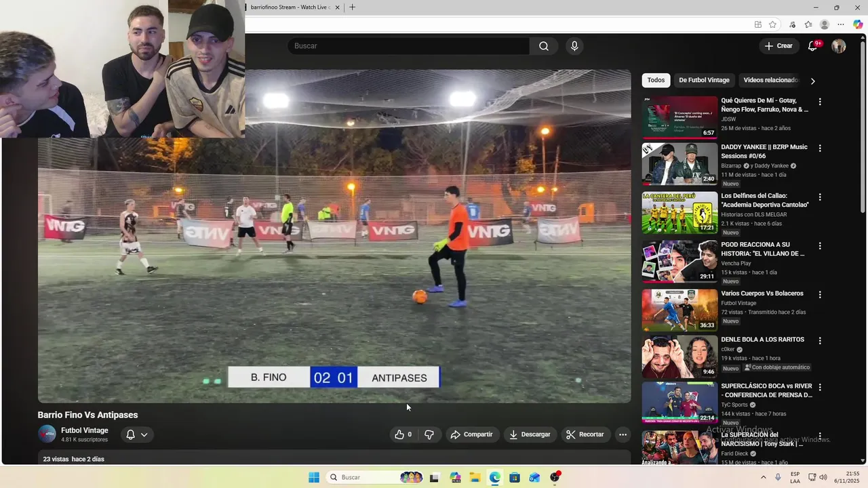
Task: Open the YouTube account avatar menu
Action: 839,46
